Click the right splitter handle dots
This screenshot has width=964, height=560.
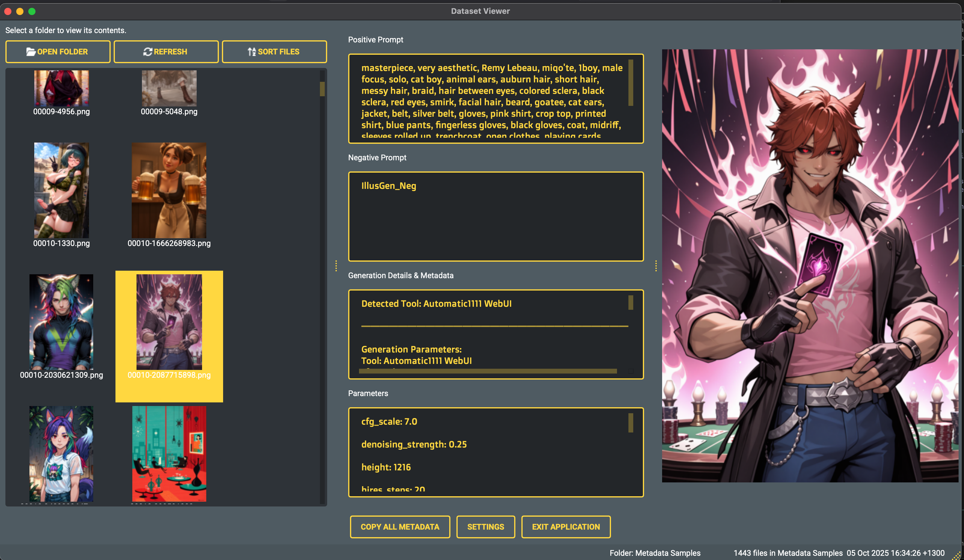pyautogui.click(x=656, y=266)
